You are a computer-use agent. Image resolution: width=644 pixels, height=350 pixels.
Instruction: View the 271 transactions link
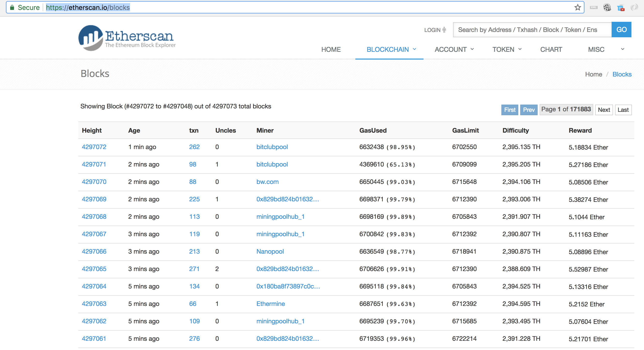194,269
